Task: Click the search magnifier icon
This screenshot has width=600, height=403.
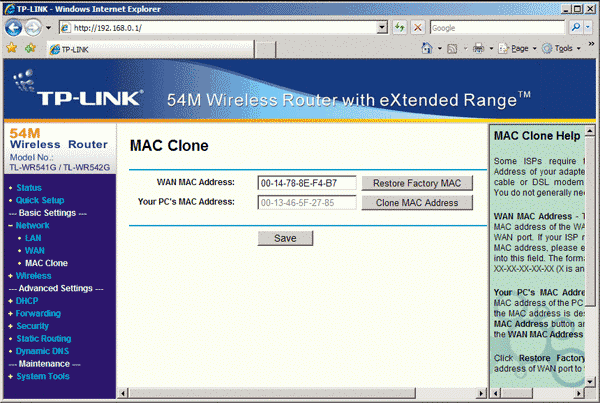Action: tap(576, 27)
